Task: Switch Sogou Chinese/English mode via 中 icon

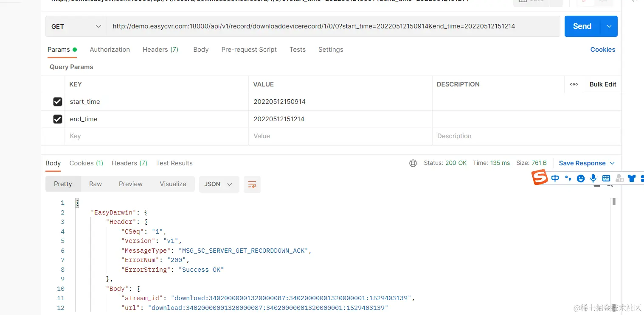Action: pyautogui.click(x=555, y=178)
